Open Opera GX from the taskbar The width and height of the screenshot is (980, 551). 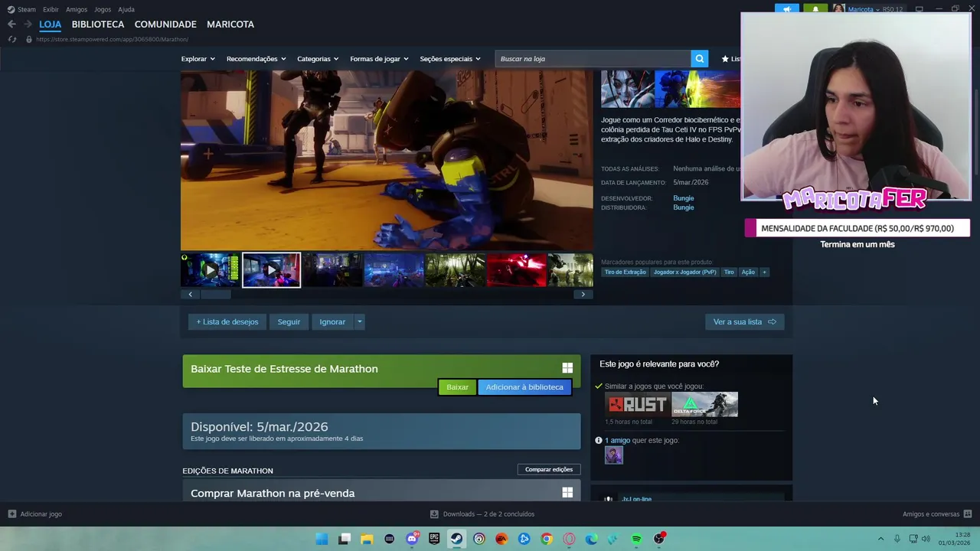[x=569, y=539]
